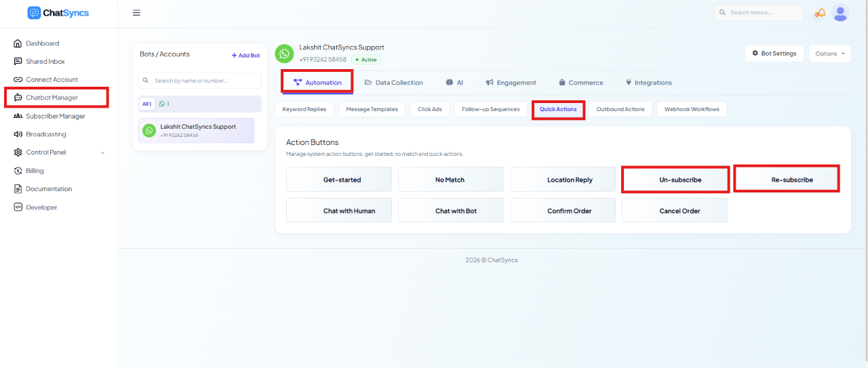Open the Get-started action button
This screenshot has height=368, width=868.
(339, 180)
